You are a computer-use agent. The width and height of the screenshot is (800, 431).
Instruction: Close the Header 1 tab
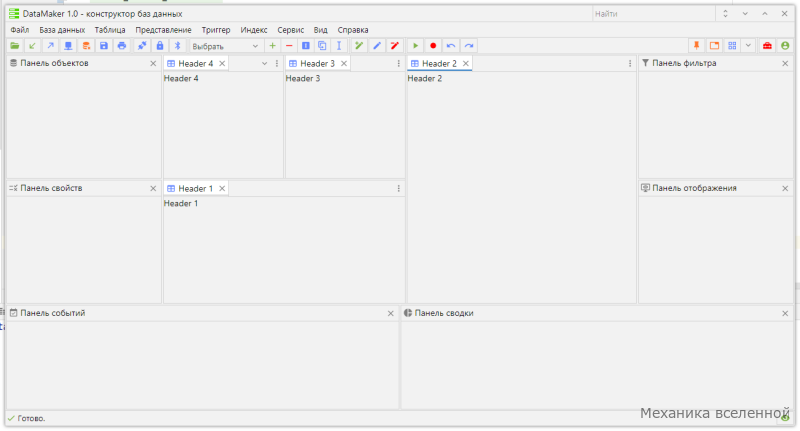tap(222, 189)
